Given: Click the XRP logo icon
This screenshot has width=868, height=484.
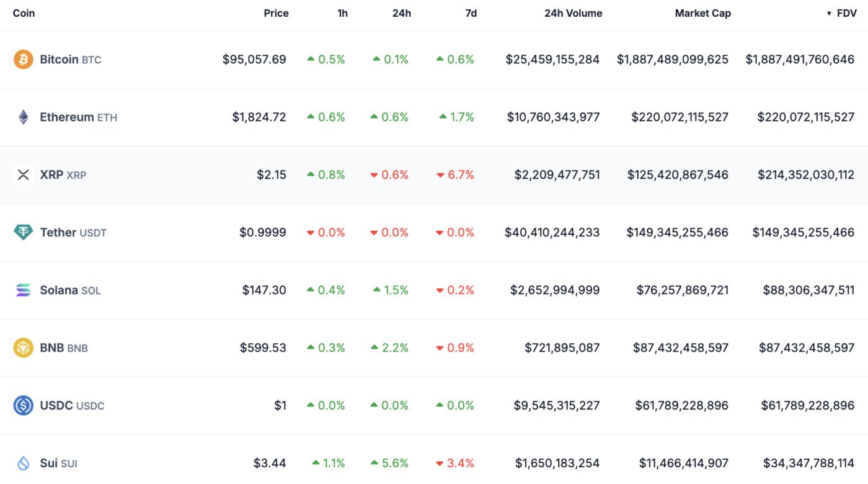Looking at the screenshot, I should tap(23, 175).
